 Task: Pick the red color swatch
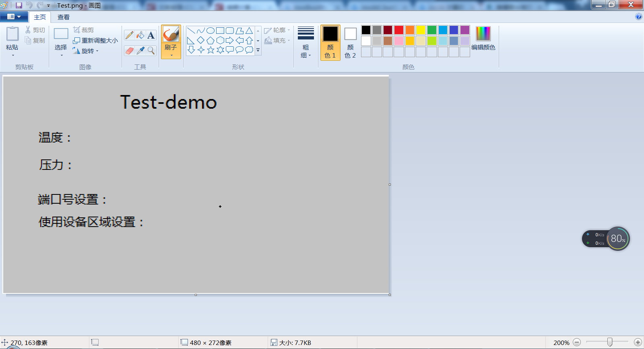coord(399,30)
